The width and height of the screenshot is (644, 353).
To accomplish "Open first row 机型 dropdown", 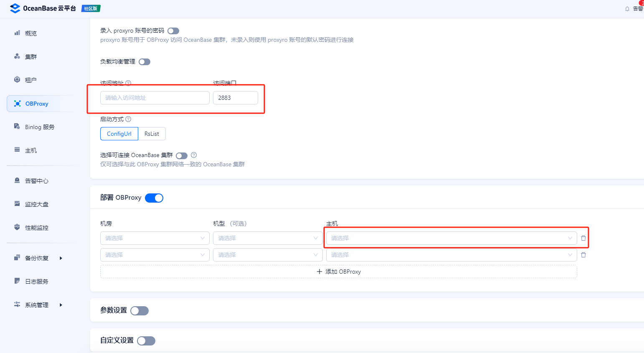I will coord(268,238).
